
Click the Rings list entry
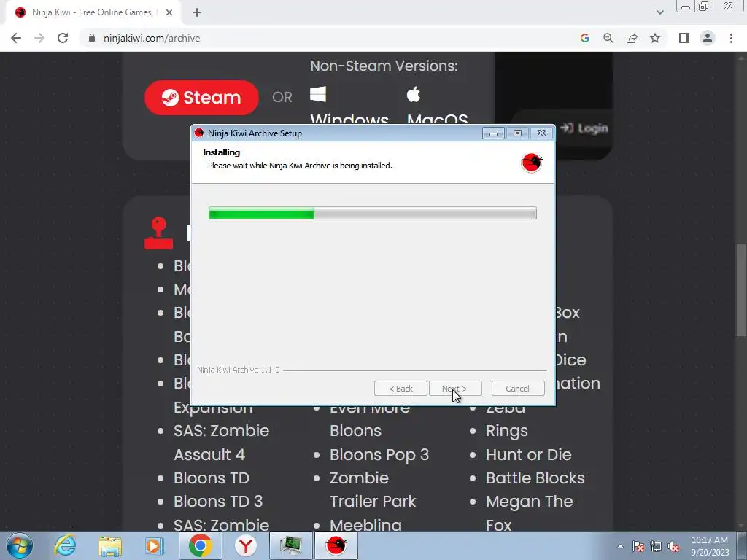tap(507, 431)
